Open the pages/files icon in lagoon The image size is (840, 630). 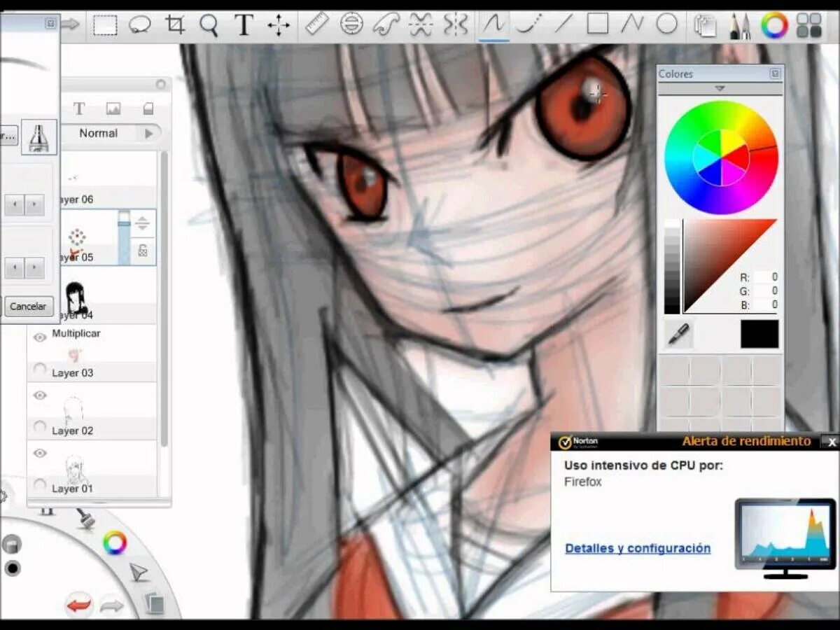153,603
